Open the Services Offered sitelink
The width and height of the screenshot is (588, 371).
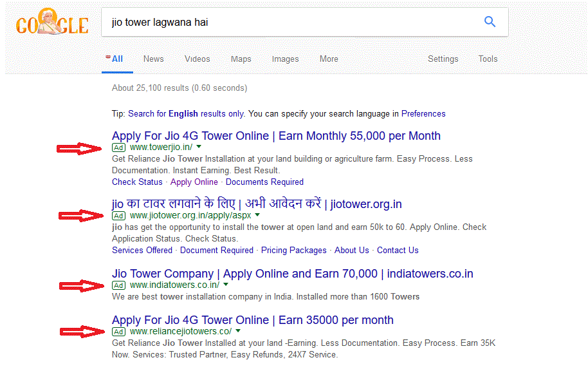pos(142,251)
